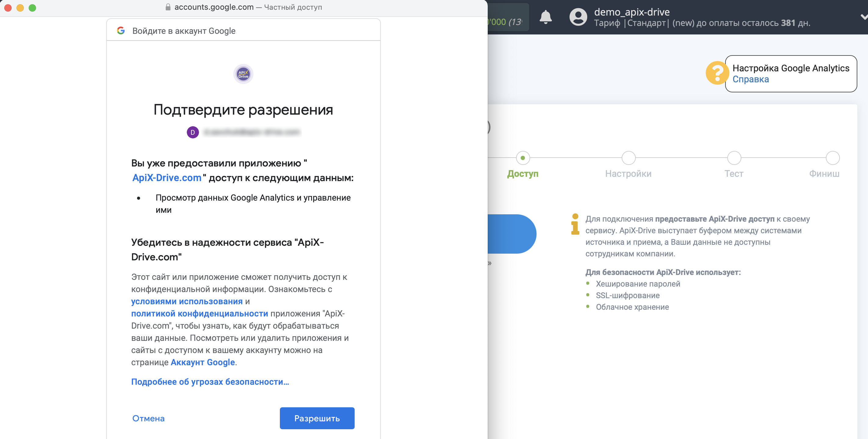Image resolution: width=868 pixels, height=439 pixels.
Task: Click the Google logo in dialog header
Action: pyautogui.click(x=121, y=30)
